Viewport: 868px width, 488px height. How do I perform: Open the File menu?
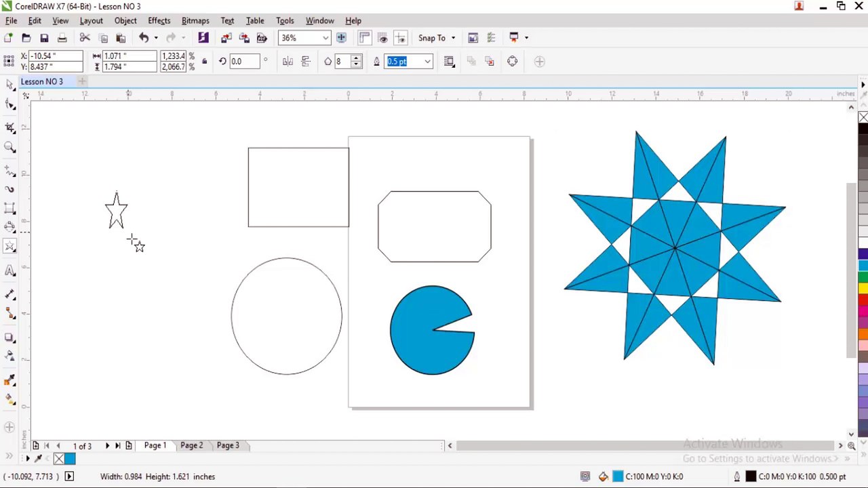coord(12,20)
